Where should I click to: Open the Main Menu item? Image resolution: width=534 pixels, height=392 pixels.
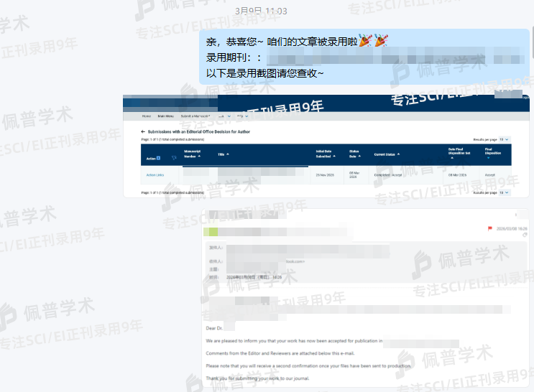(166, 116)
